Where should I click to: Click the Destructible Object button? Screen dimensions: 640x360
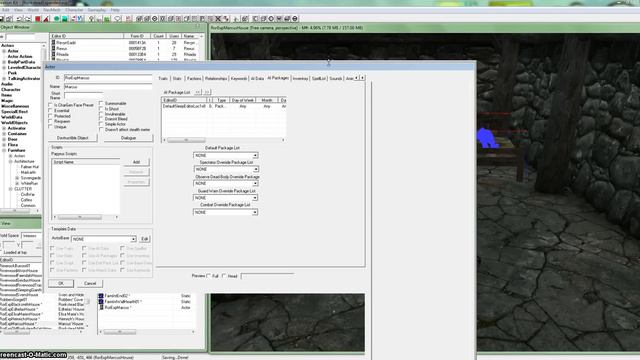(73, 138)
